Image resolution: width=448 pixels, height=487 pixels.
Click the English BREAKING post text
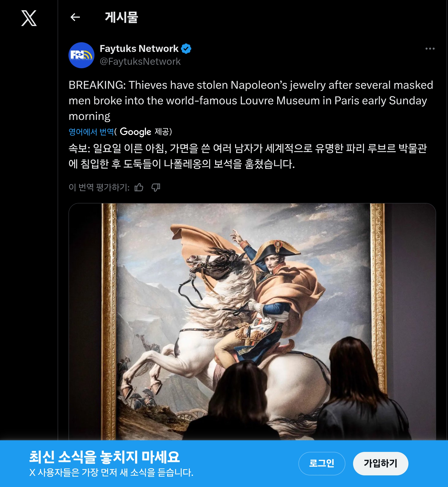pyautogui.click(x=251, y=101)
